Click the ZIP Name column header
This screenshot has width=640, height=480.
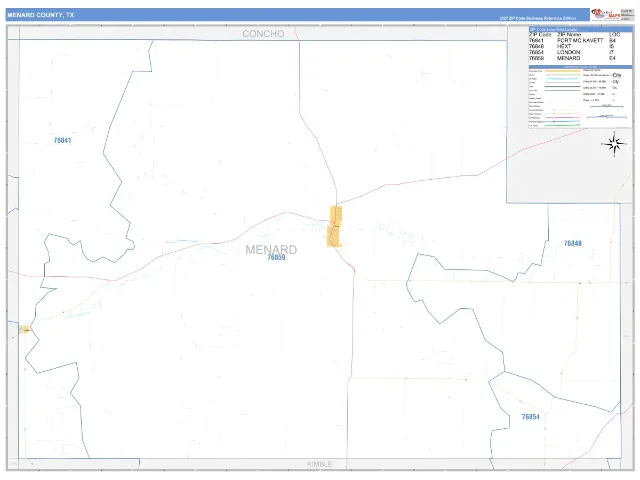pyautogui.click(x=569, y=34)
